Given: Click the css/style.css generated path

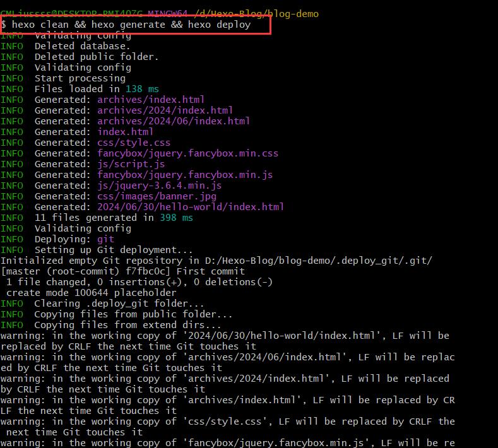Looking at the screenshot, I should click(134, 143).
